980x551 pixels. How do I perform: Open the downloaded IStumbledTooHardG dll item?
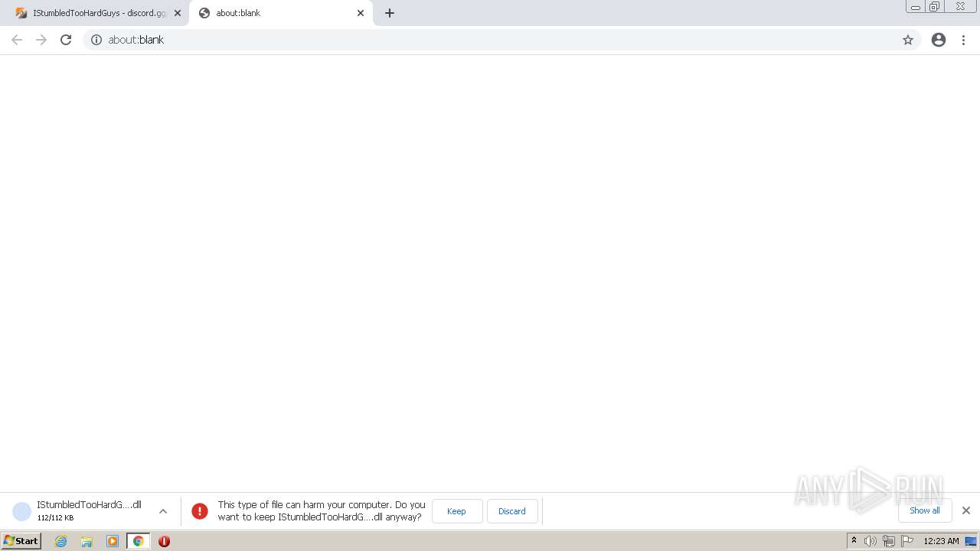89,510
